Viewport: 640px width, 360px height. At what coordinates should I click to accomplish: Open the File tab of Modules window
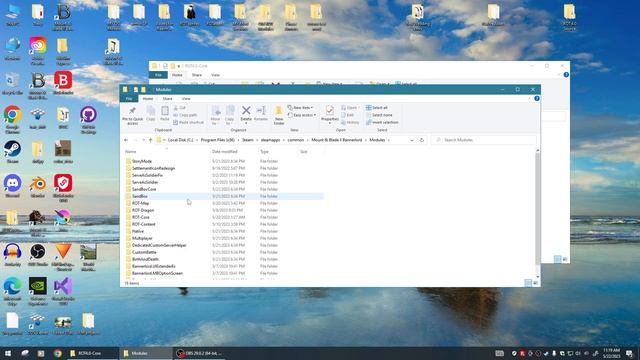(x=129, y=99)
